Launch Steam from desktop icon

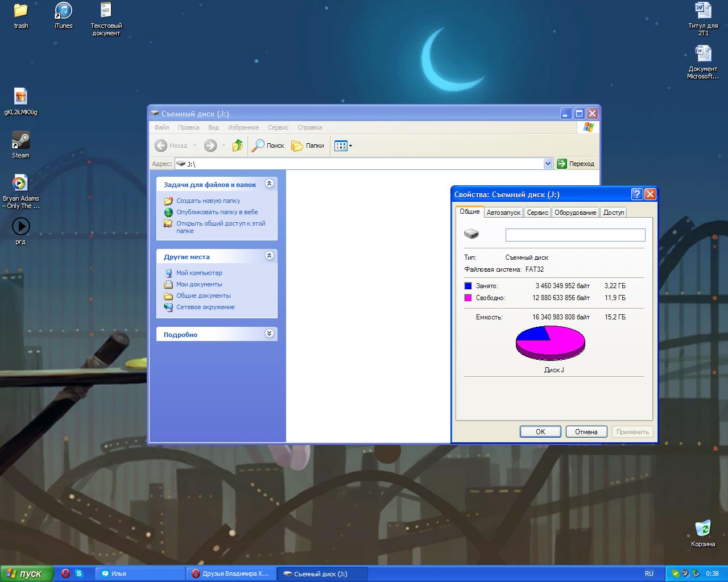(20, 145)
